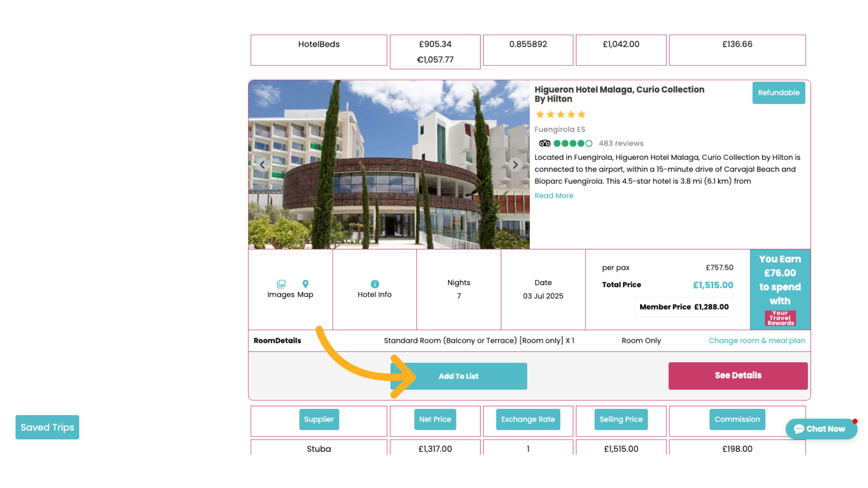
Task: Click the Exchange Rate header button
Action: [528, 420]
